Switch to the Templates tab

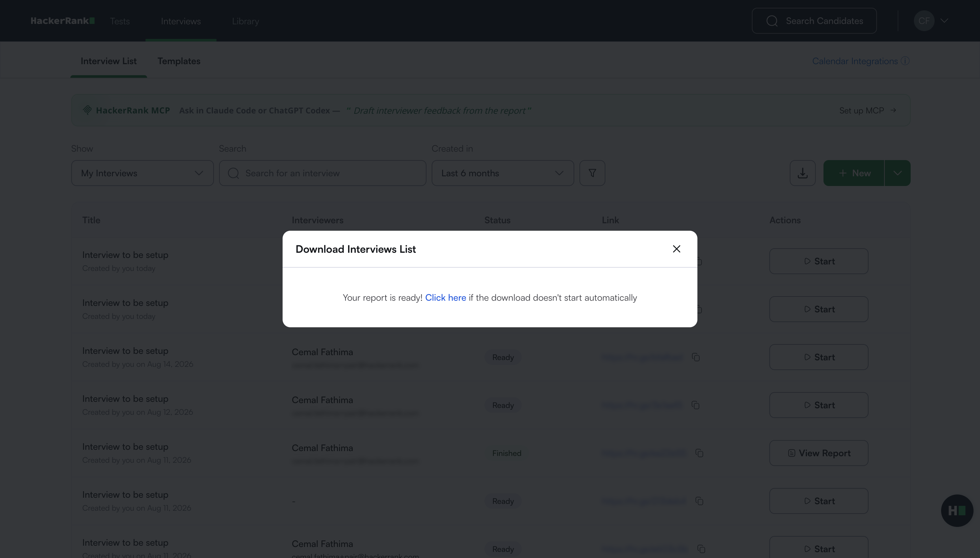click(179, 61)
